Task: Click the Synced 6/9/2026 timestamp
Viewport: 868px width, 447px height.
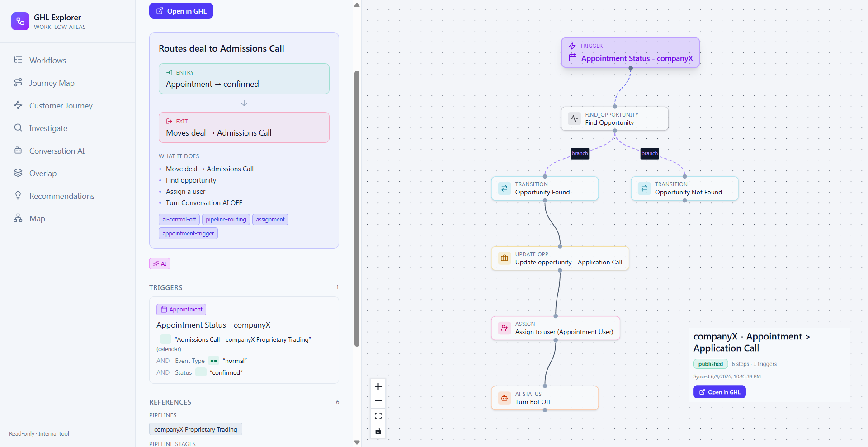Action: (x=727, y=376)
